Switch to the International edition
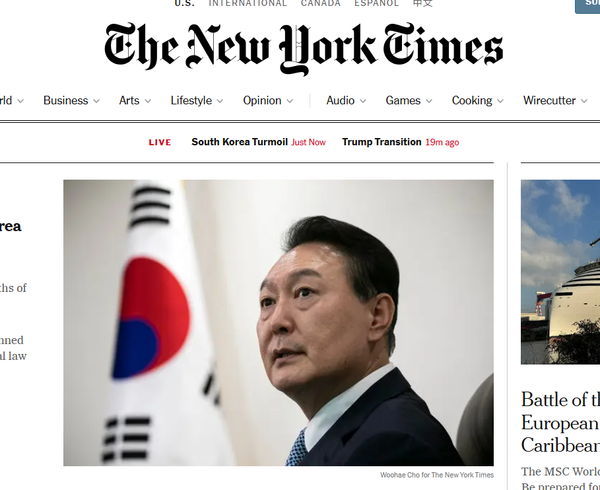The width and height of the screenshot is (600, 490). (x=248, y=3)
